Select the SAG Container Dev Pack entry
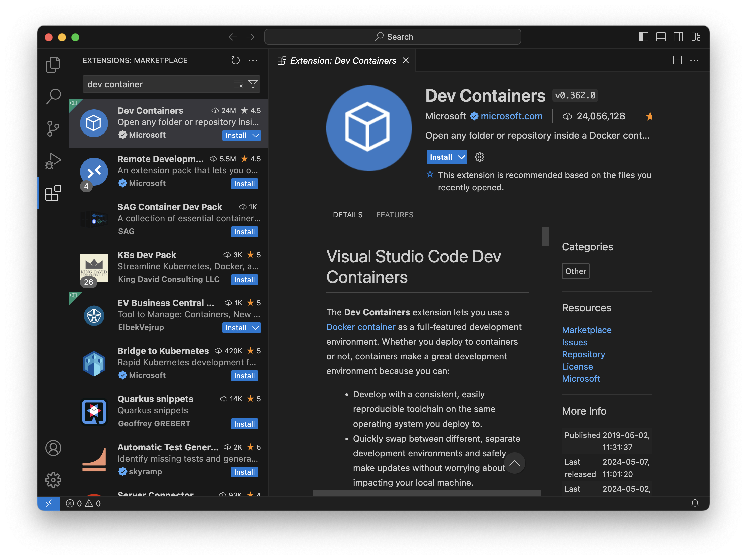747x560 pixels. (x=169, y=219)
